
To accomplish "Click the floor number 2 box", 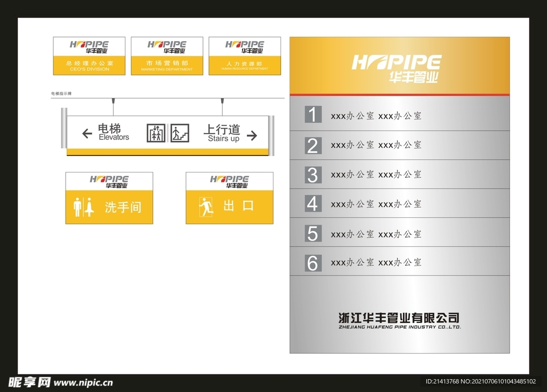I will [313, 145].
